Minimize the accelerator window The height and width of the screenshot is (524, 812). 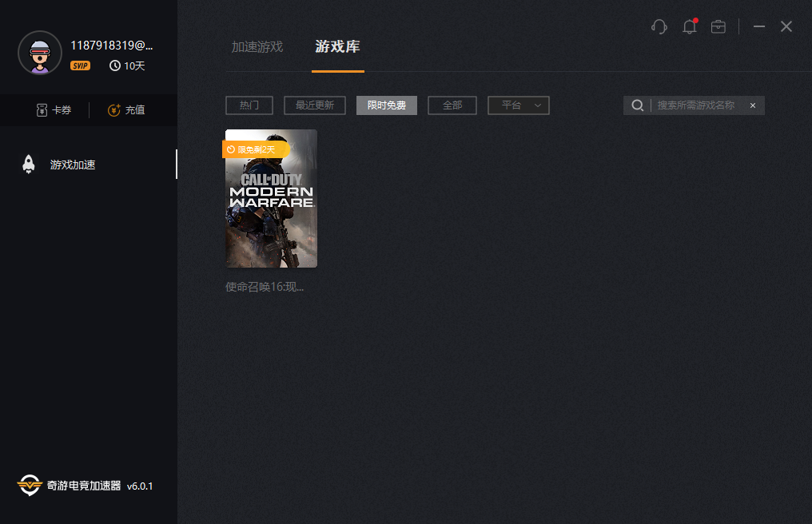(x=759, y=26)
